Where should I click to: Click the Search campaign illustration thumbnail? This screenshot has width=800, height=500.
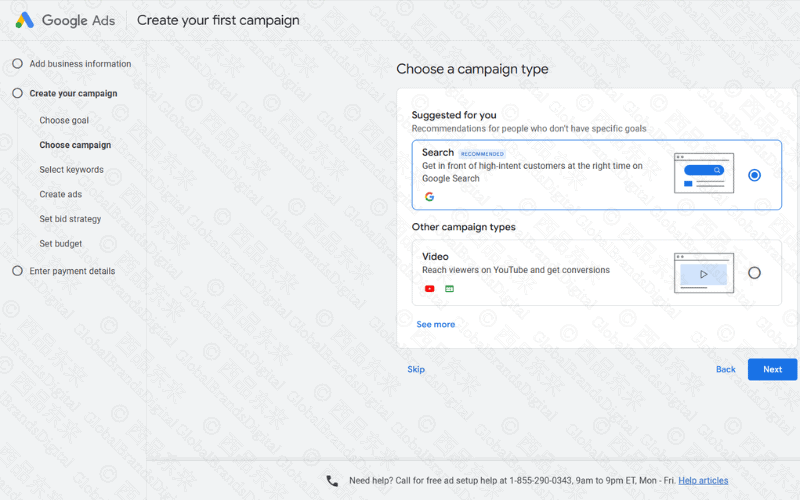(703, 173)
